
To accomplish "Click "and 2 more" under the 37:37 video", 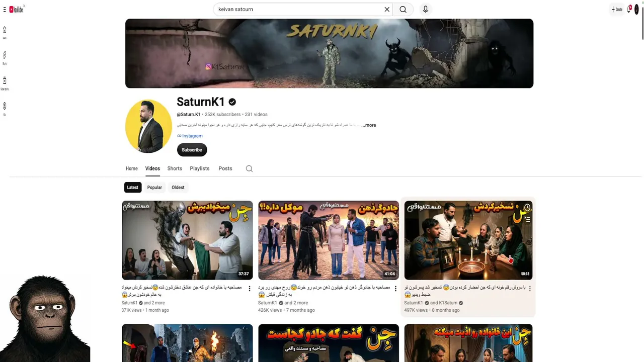I will tap(154, 303).
